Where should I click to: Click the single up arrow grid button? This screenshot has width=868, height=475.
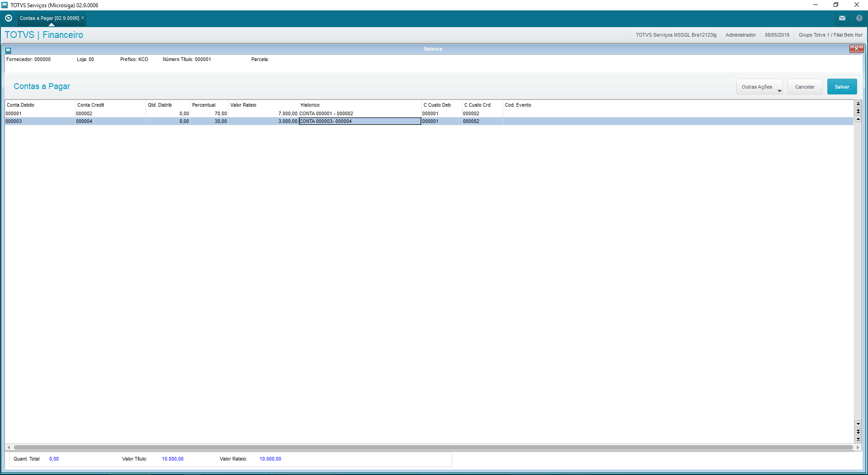[x=858, y=119]
